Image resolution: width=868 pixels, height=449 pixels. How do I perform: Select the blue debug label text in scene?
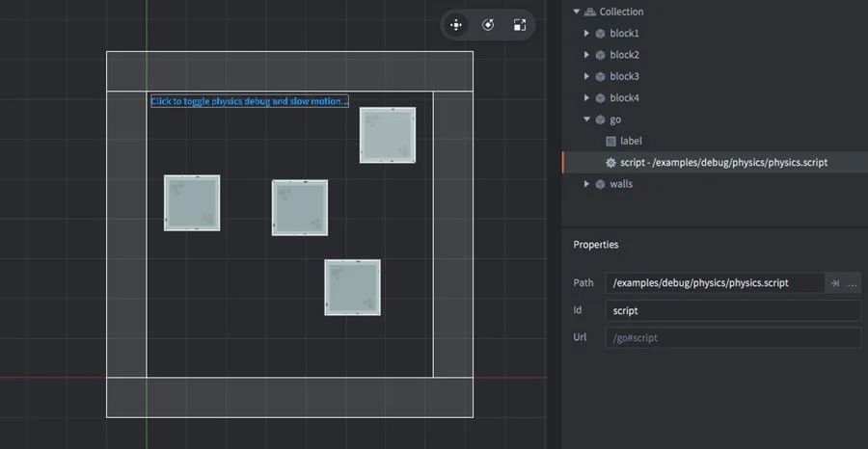click(249, 101)
